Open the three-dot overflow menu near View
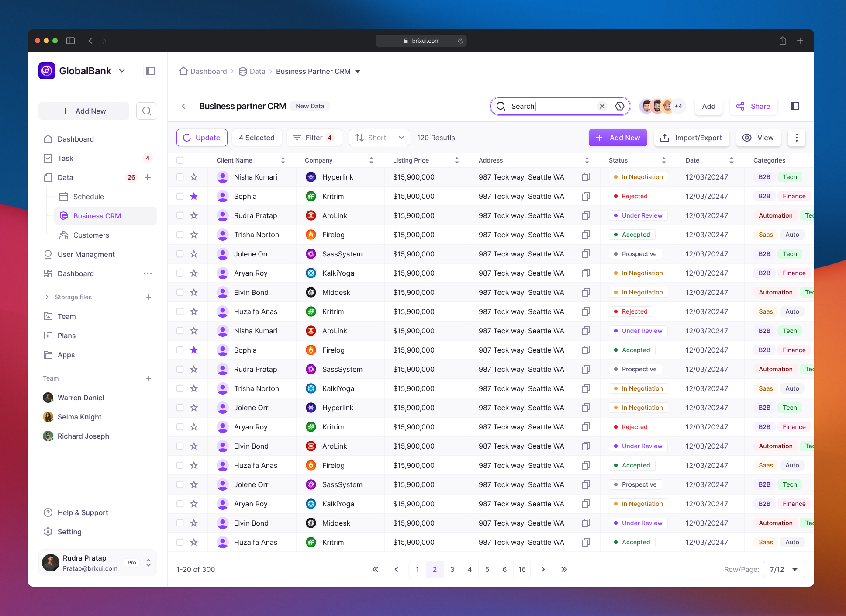This screenshot has width=846, height=616. pyautogui.click(x=797, y=138)
